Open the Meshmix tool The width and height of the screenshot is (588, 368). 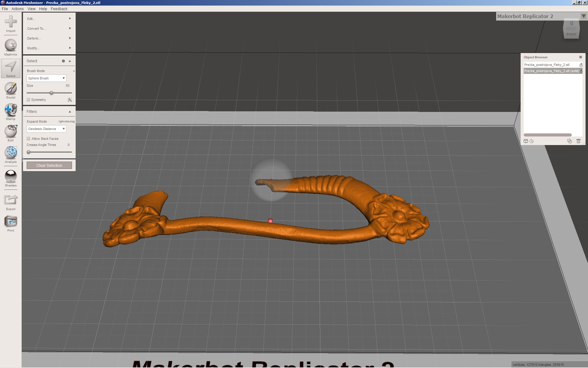pos(11,45)
